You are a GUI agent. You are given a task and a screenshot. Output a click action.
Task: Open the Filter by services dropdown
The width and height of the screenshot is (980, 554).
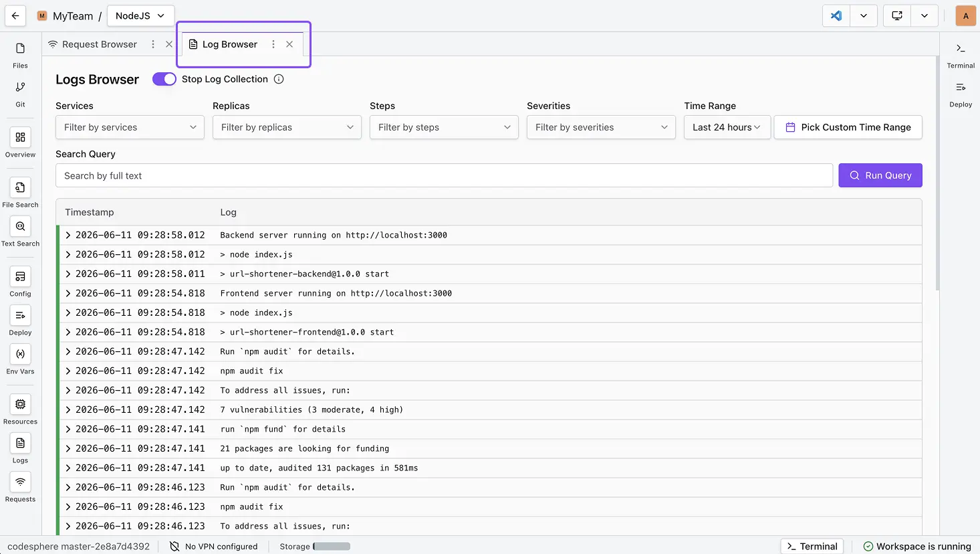pyautogui.click(x=130, y=127)
